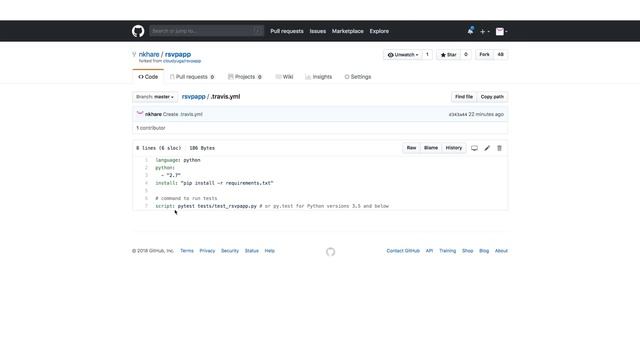Open the Branch: master dropdown
Screen dimensions: 640x360
point(155,97)
